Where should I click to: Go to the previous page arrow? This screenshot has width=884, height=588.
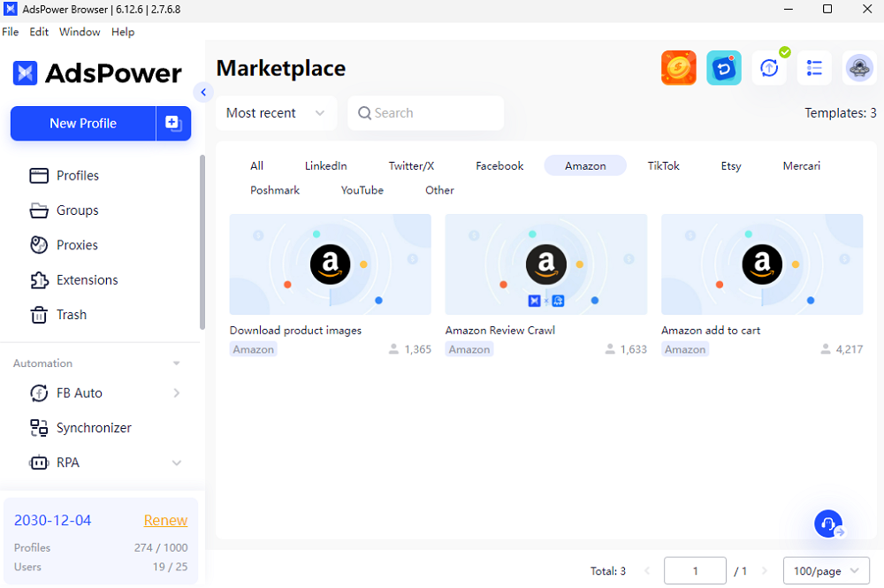tap(647, 571)
